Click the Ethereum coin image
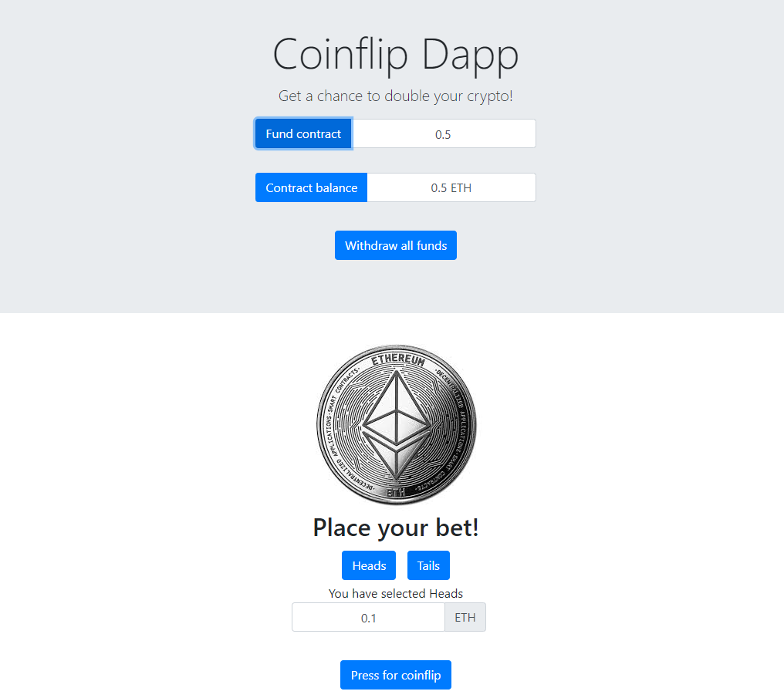 coord(396,424)
